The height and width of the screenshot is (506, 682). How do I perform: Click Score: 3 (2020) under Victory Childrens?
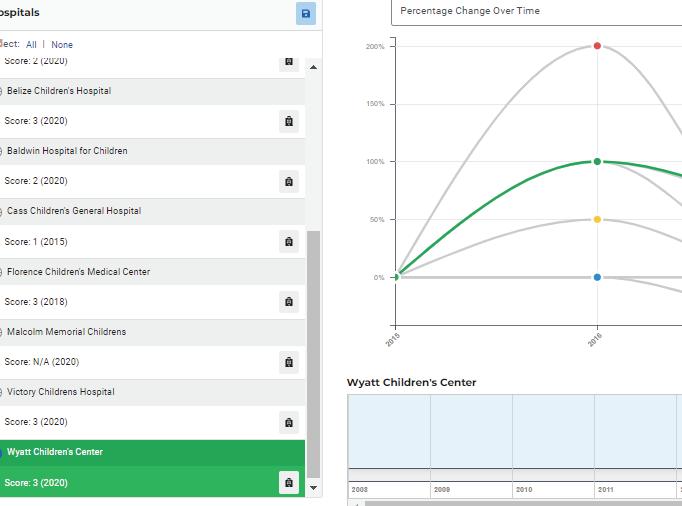click(36, 422)
